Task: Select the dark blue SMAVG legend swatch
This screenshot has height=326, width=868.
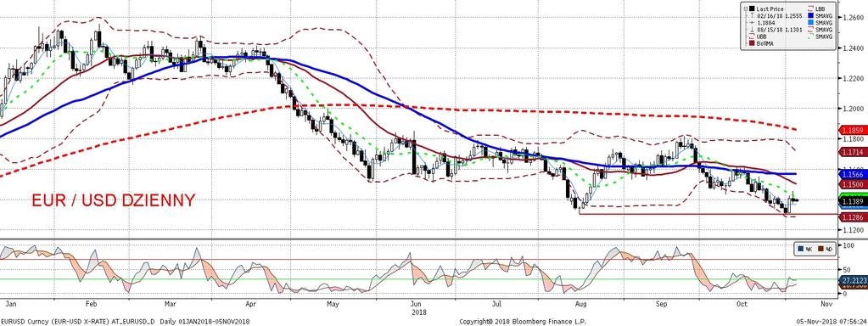Action: (810, 15)
